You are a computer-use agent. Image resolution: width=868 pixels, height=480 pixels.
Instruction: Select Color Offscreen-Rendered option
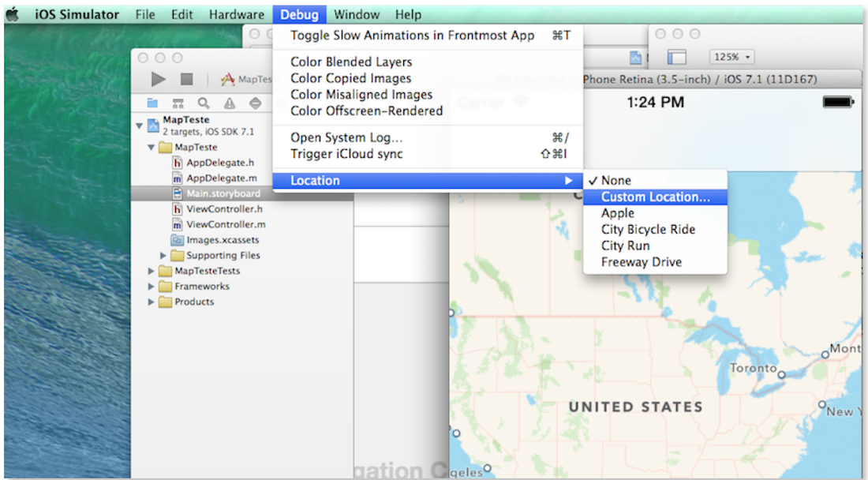[x=428, y=111]
